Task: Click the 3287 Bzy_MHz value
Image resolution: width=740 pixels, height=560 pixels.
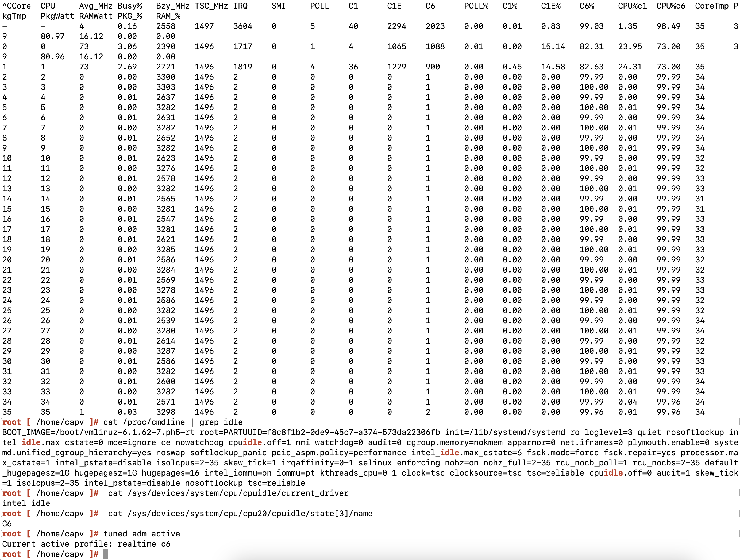Action: pos(165,351)
